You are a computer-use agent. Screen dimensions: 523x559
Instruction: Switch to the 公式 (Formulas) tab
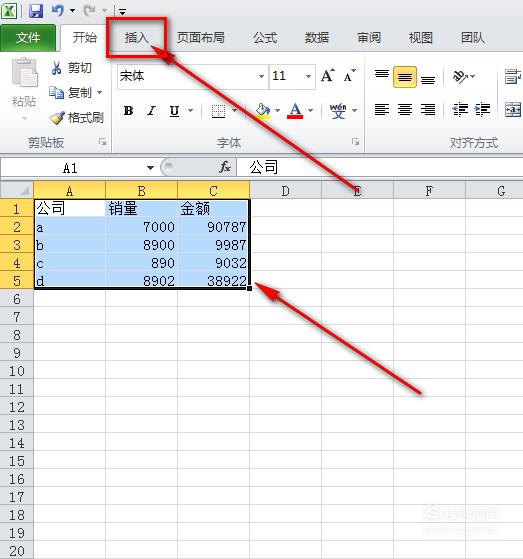pyautogui.click(x=265, y=38)
